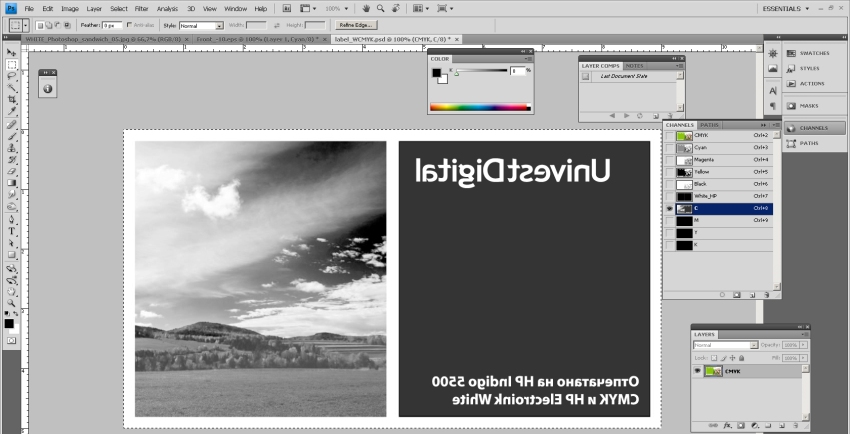The width and height of the screenshot is (850, 434).
Task: Select the Brush tool
Action: click(11, 137)
